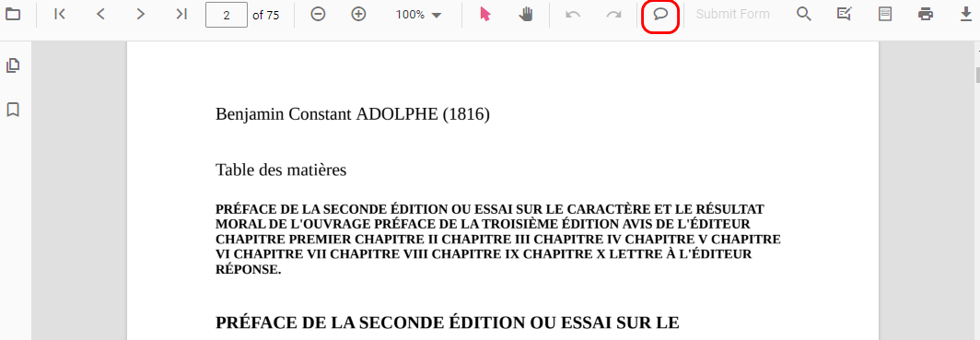Jump to the last page
The image size is (980, 340).
click(181, 14)
